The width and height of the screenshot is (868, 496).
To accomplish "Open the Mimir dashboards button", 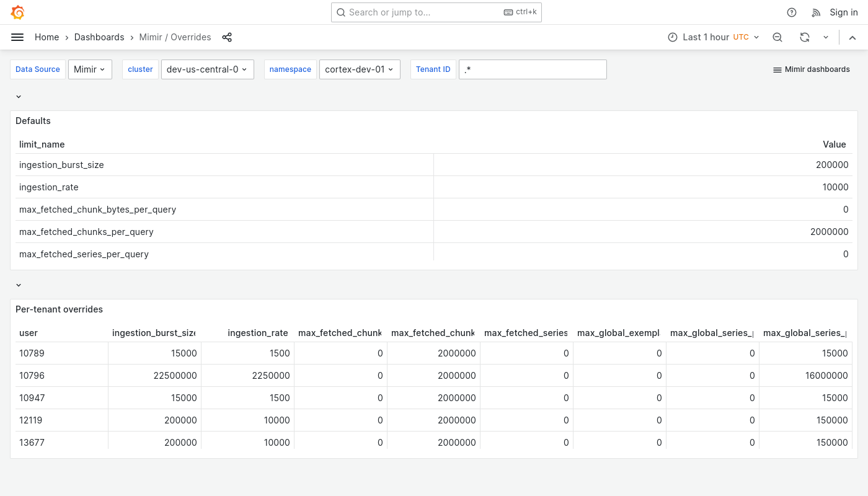I will [811, 69].
